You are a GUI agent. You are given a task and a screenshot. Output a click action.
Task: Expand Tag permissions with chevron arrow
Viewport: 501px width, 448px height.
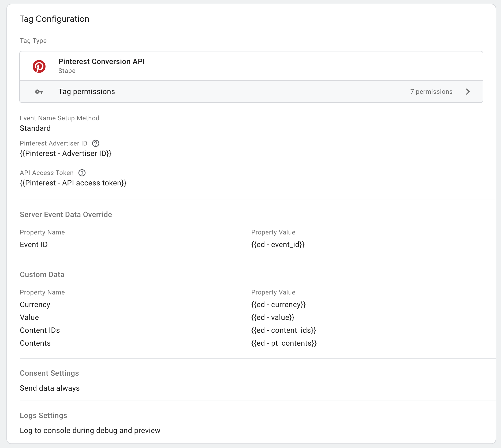pos(468,92)
